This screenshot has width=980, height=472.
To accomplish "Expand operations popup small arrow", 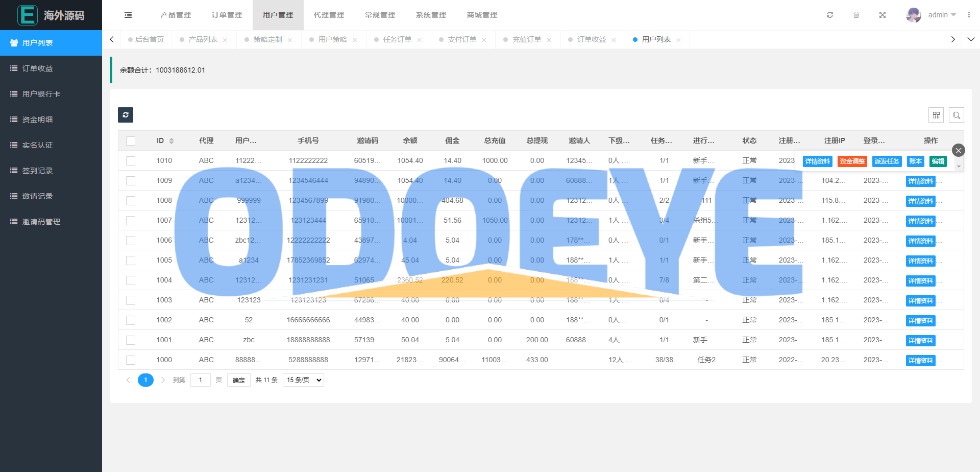I will (959, 167).
